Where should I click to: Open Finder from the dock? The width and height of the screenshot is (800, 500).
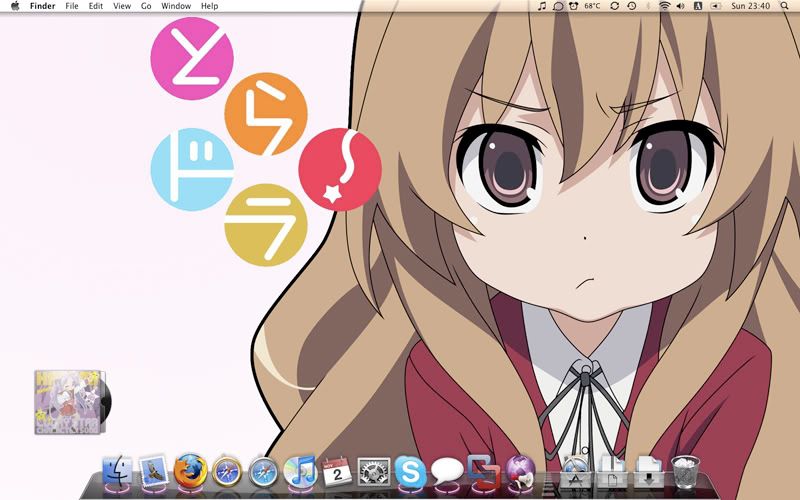click(117, 471)
